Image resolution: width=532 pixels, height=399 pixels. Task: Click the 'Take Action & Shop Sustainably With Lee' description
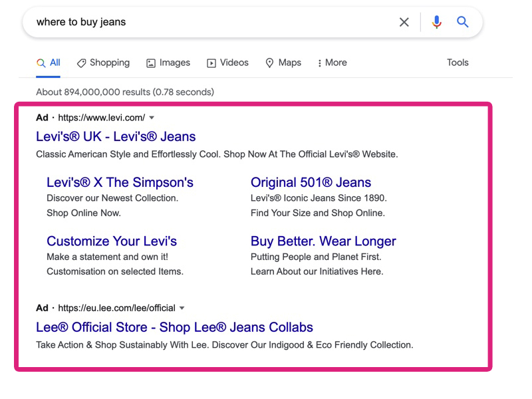(225, 344)
